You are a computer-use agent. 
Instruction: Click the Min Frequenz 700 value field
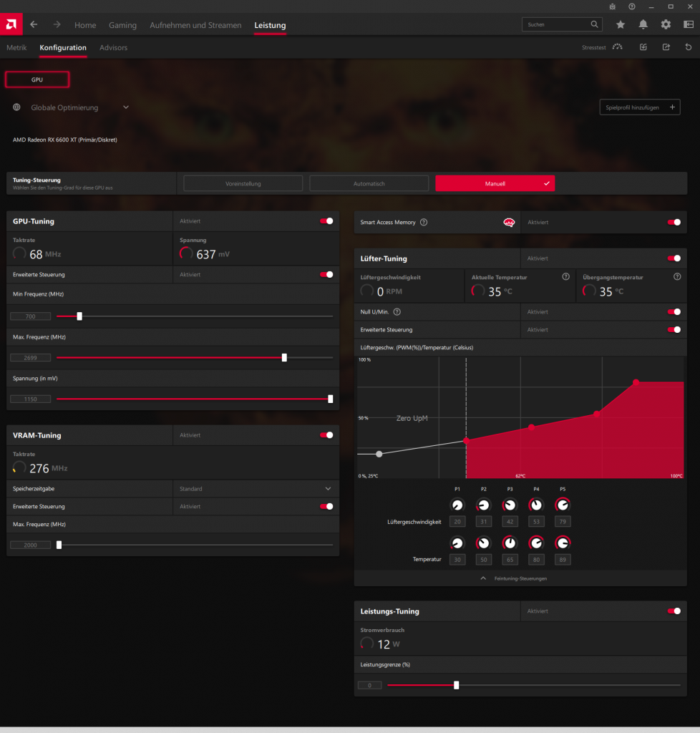point(30,316)
